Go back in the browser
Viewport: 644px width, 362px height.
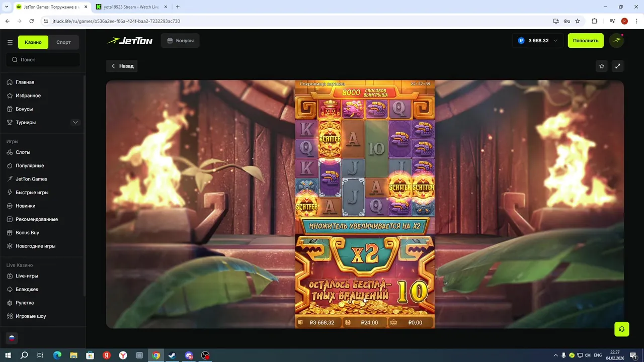point(7,21)
